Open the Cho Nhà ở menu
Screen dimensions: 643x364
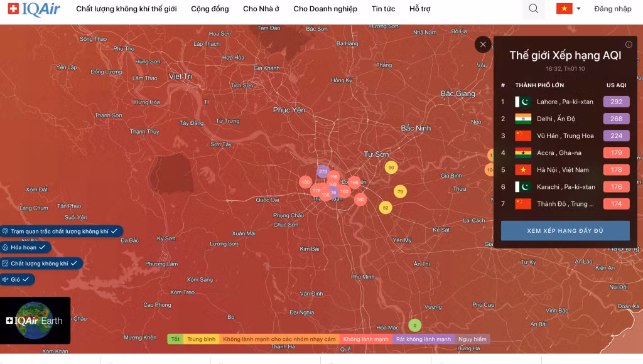pos(261,9)
